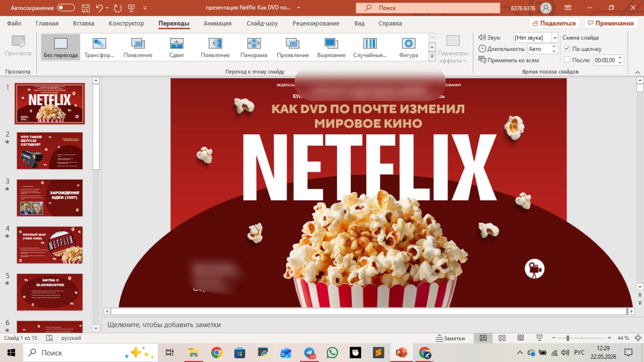The height and width of the screenshot is (362, 644).
Task: Apply the 'Проявление' transition effect
Action: 292,47
